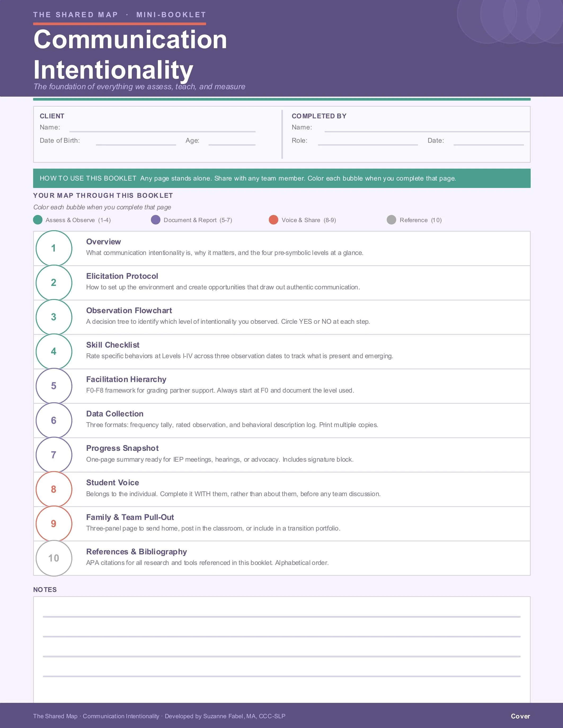Select the Data Collection heading
Screen dimensions: 563x728
click(115, 414)
